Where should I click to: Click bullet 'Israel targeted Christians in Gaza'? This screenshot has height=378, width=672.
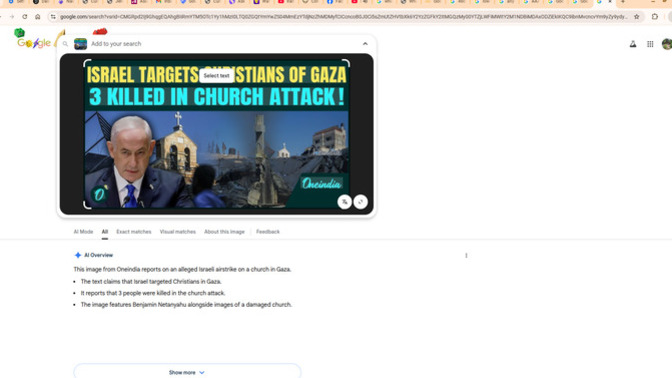click(x=151, y=282)
